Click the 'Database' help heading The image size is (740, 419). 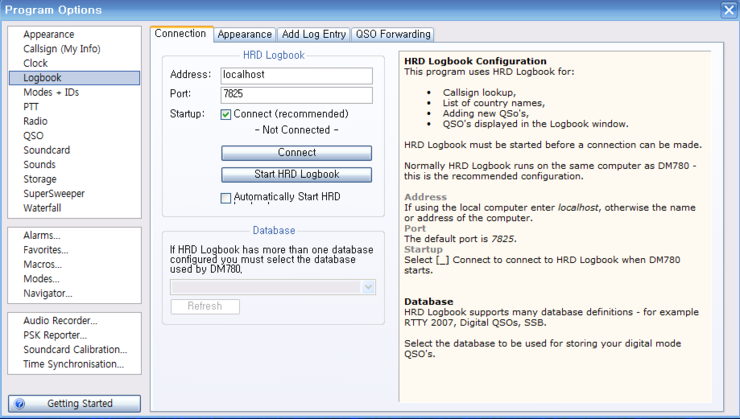point(429,302)
